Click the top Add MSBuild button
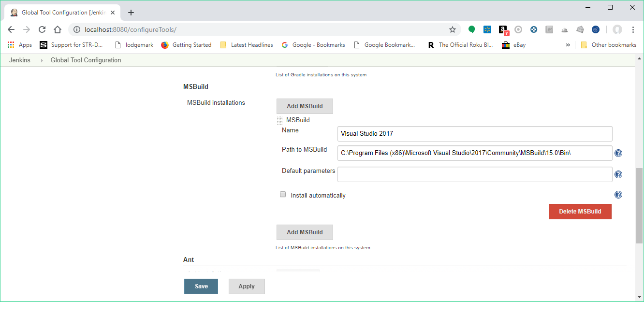This screenshot has height=313, width=644. coord(305,106)
